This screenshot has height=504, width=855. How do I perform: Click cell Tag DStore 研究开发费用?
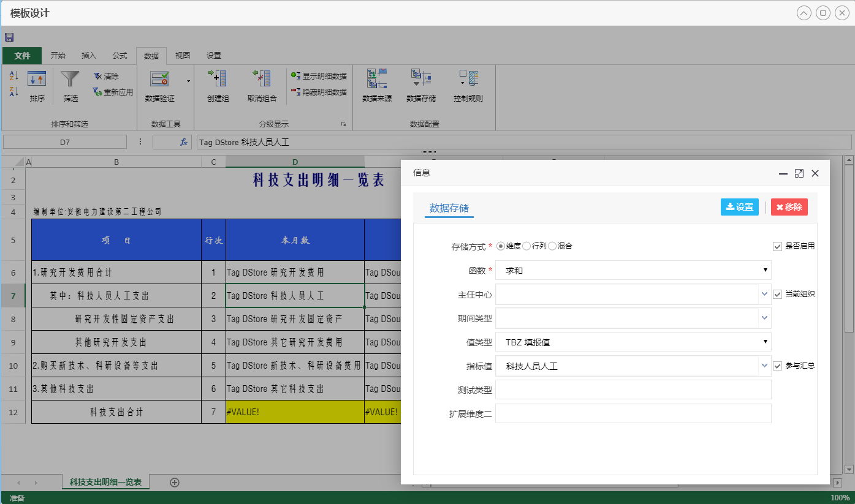295,273
